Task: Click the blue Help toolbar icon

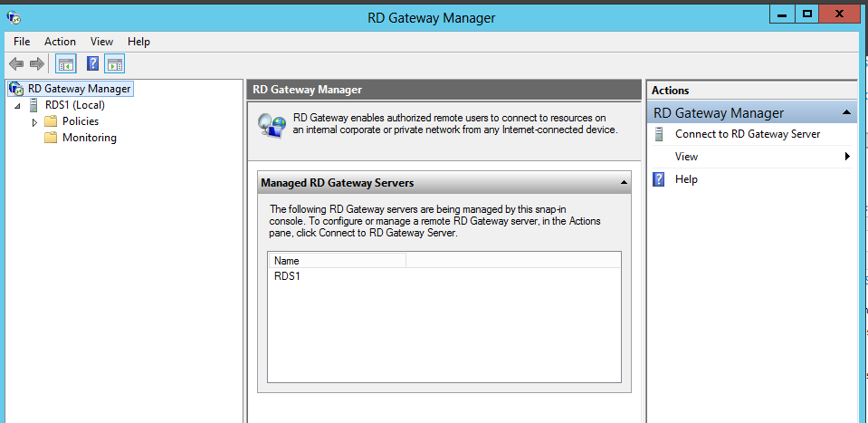Action: pyautogui.click(x=93, y=64)
